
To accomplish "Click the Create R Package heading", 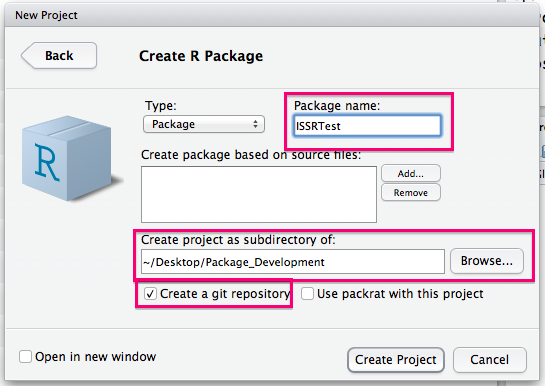I will [201, 56].
